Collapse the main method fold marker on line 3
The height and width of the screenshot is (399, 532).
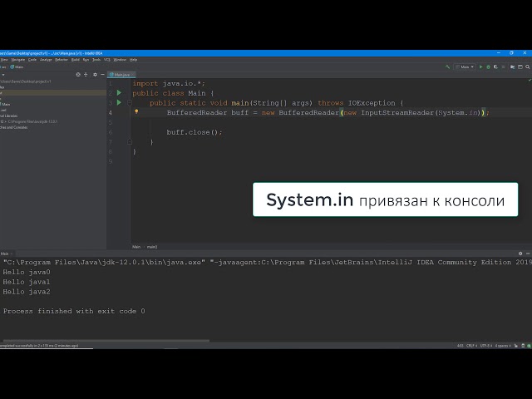pos(129,103)
